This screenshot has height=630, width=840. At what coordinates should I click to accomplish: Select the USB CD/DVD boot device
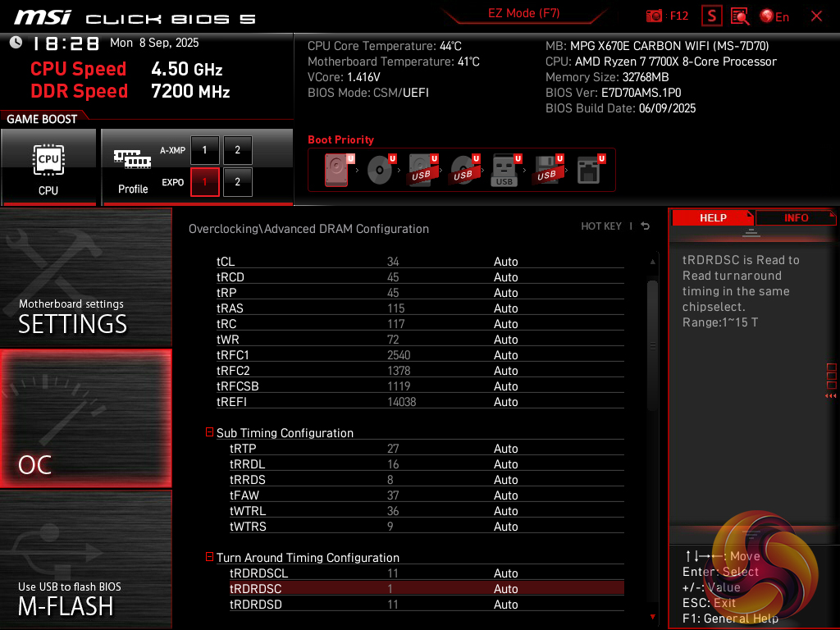[x=465, y=170]
